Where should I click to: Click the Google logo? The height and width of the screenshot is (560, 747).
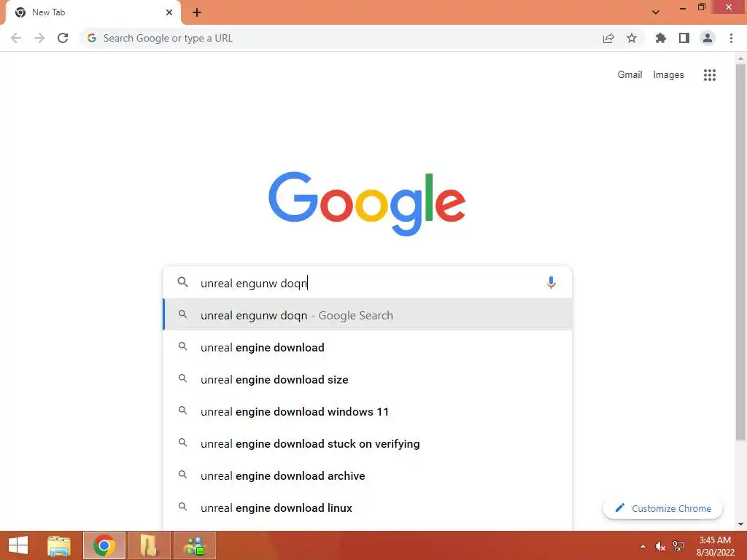pos(367,203)
